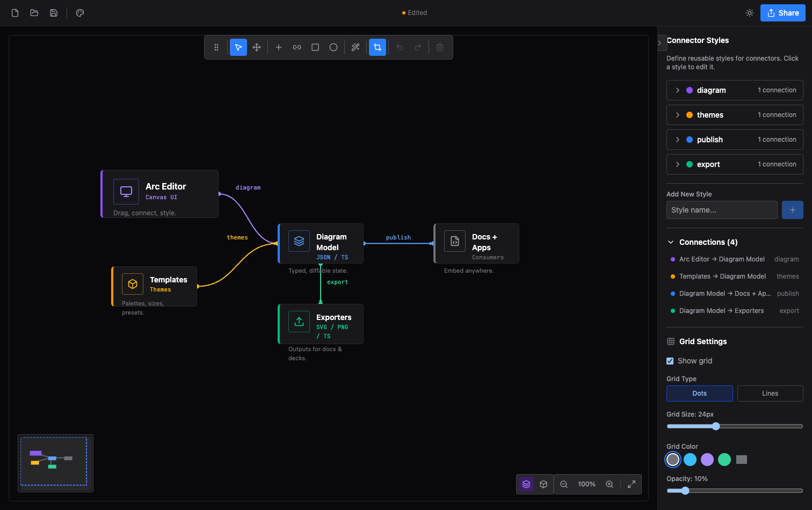Click the publish connector label

click(x=398, y=237)
